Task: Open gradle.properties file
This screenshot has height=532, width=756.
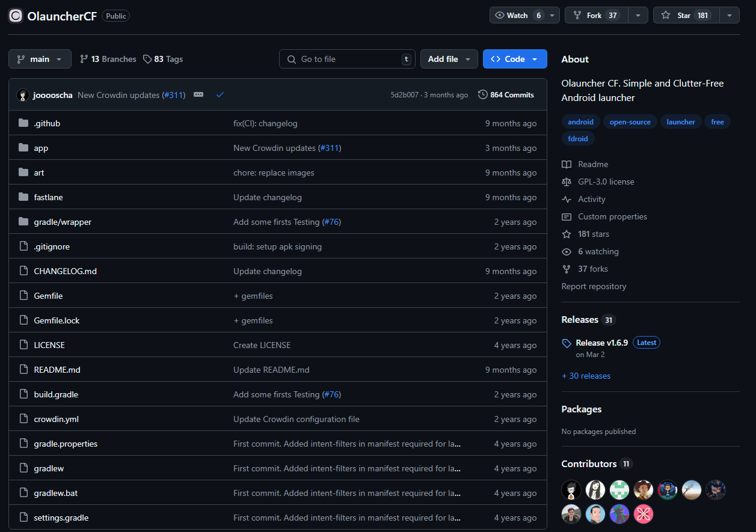Action: point(66,444)
